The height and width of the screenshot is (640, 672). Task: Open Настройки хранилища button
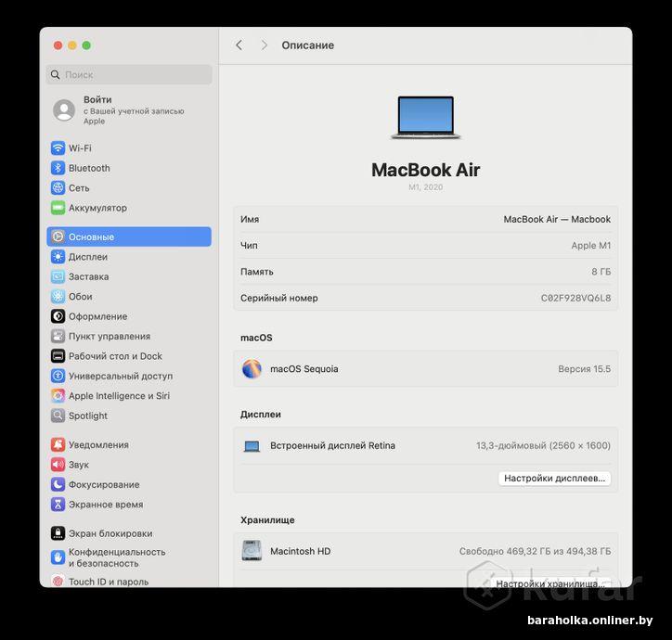550,583
